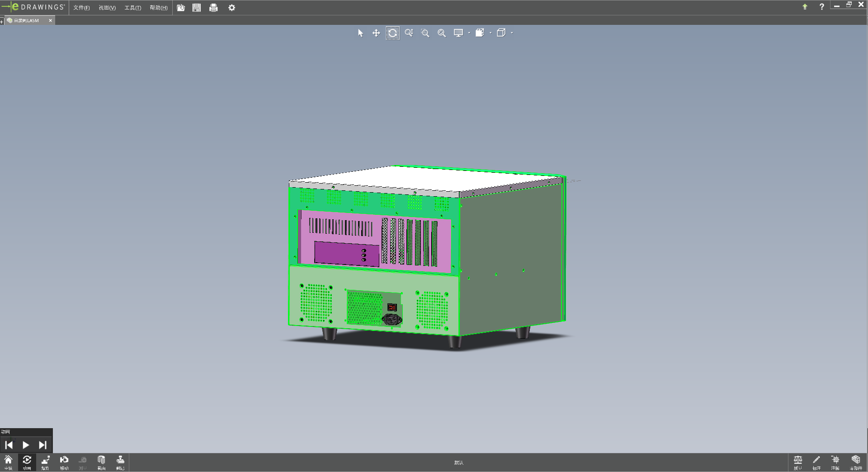Click the Stamp (戳记) tool
Viewport: 868px width, 472px height.
[x=120, y=462]
